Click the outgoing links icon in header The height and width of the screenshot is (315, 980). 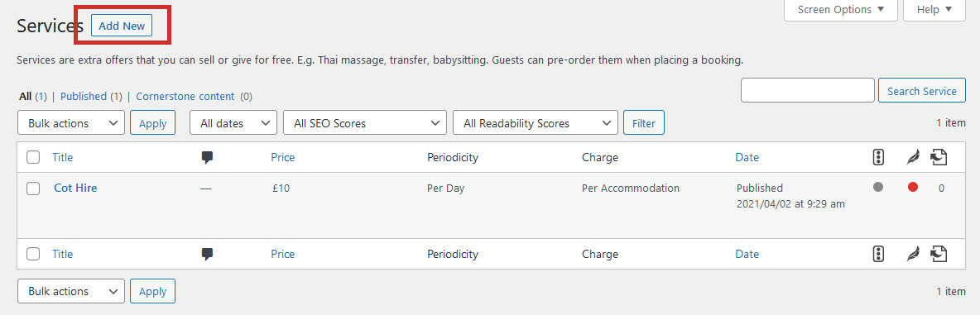click(x=939, y=158)
